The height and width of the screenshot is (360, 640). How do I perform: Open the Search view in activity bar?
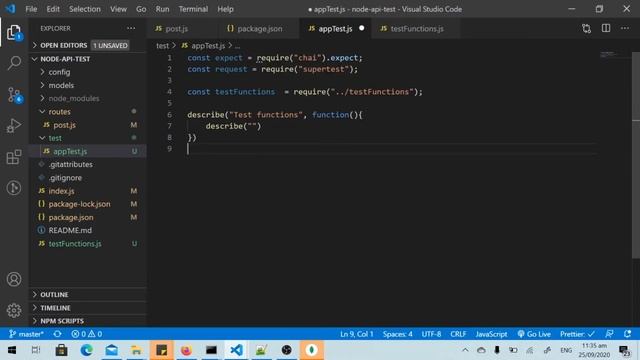coord(14,63)
